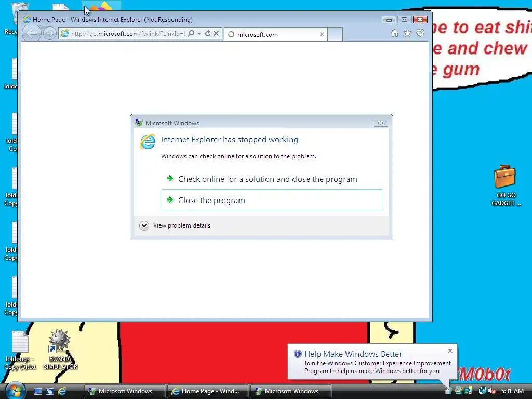The width and height of the screenshot is (532, 399).
Task: Choose Close the program
Action: click(272, 200)
